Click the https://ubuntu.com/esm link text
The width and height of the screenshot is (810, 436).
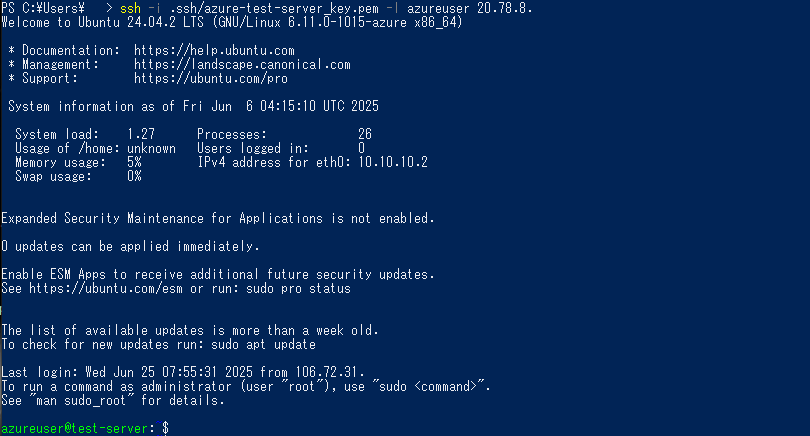(x=106, y=288)
